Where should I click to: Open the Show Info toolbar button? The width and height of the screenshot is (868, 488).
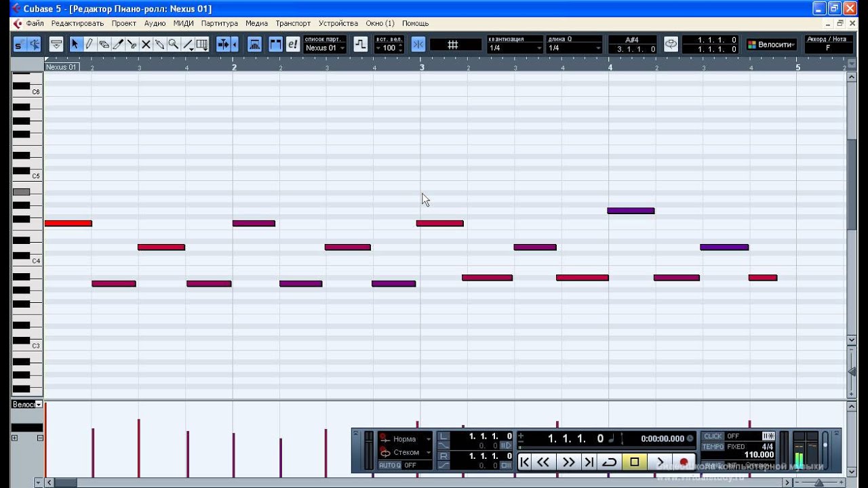(x=56, y=45)
